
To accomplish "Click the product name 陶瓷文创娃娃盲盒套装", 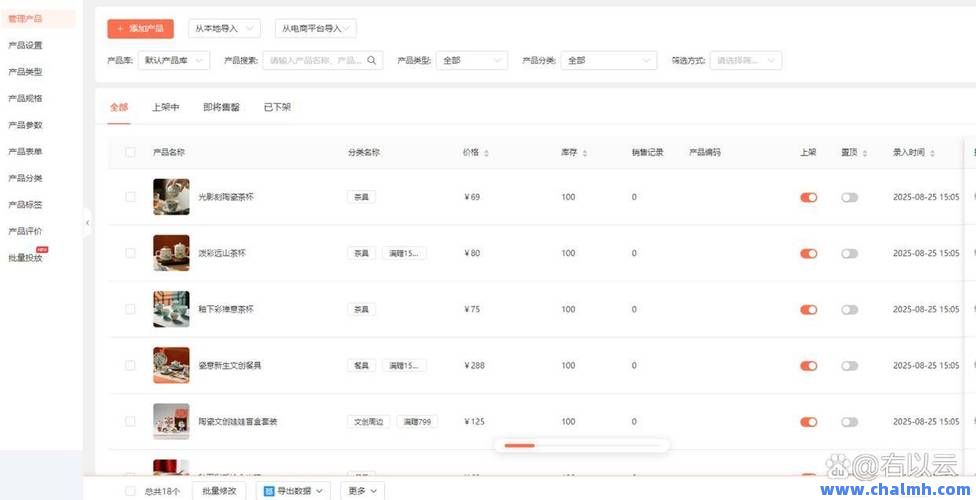I will tap(238, 422).
